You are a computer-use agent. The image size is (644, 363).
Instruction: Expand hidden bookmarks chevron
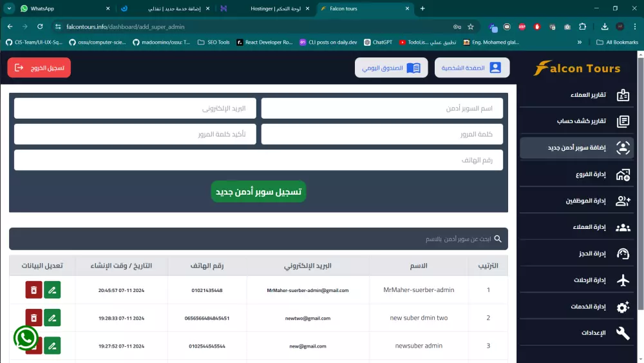580,42
